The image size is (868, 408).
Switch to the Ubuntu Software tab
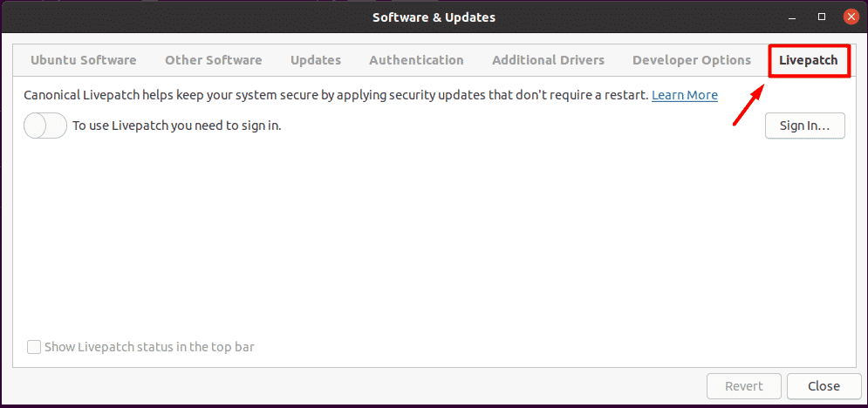84,60
